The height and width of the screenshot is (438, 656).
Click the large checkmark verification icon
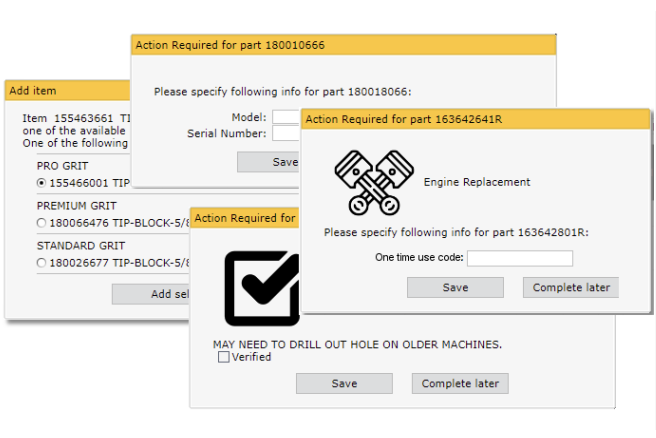(261, 288)
